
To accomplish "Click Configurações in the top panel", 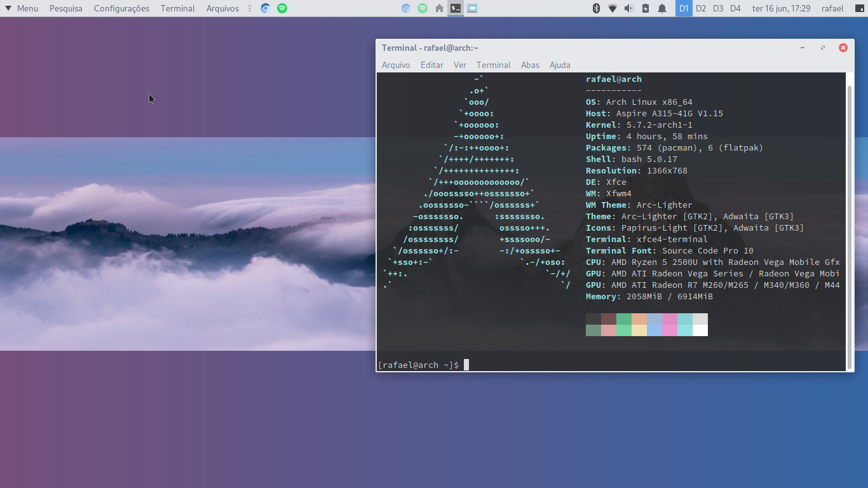I will [x=121, y=8].
